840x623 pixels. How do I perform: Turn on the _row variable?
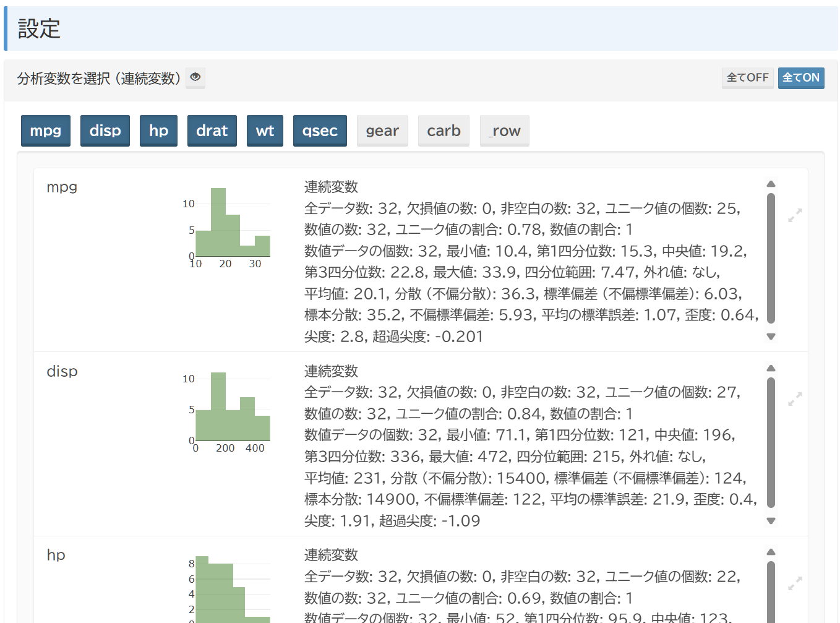coord(504,131)
